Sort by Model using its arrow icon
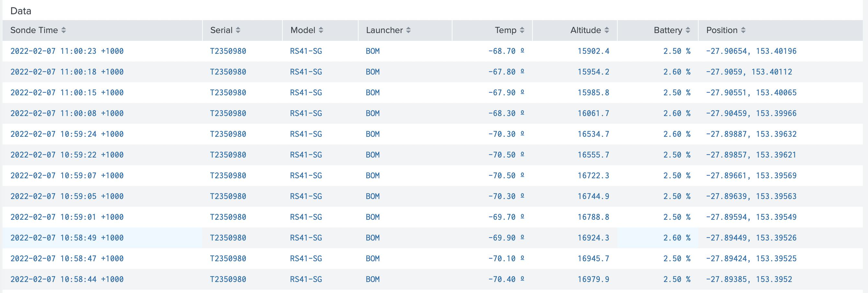 click(321, 30)
